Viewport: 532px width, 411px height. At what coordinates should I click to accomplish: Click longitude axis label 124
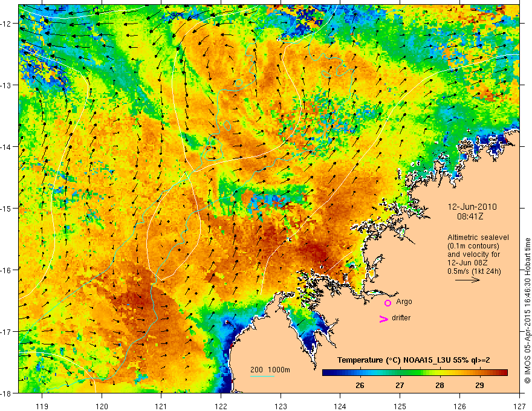pyautogui.click(x=340, y=406)
